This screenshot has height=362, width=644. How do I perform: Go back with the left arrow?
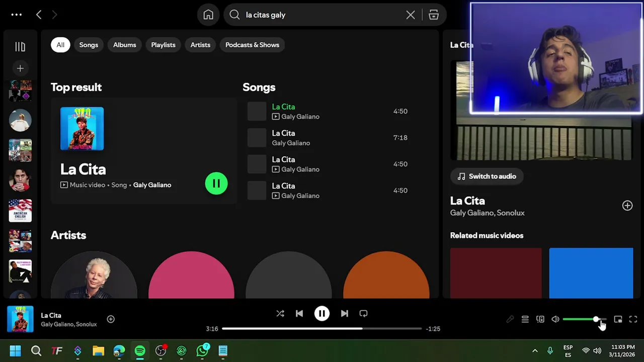tap(39, 15)
